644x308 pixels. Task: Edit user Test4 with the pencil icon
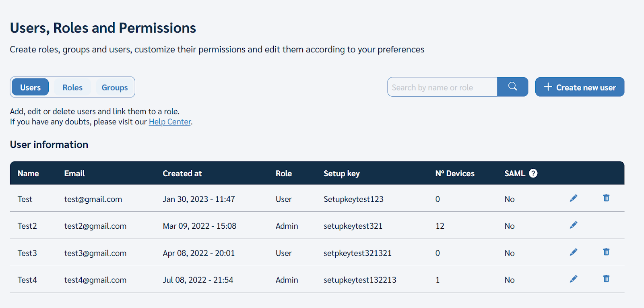(574, 279)
